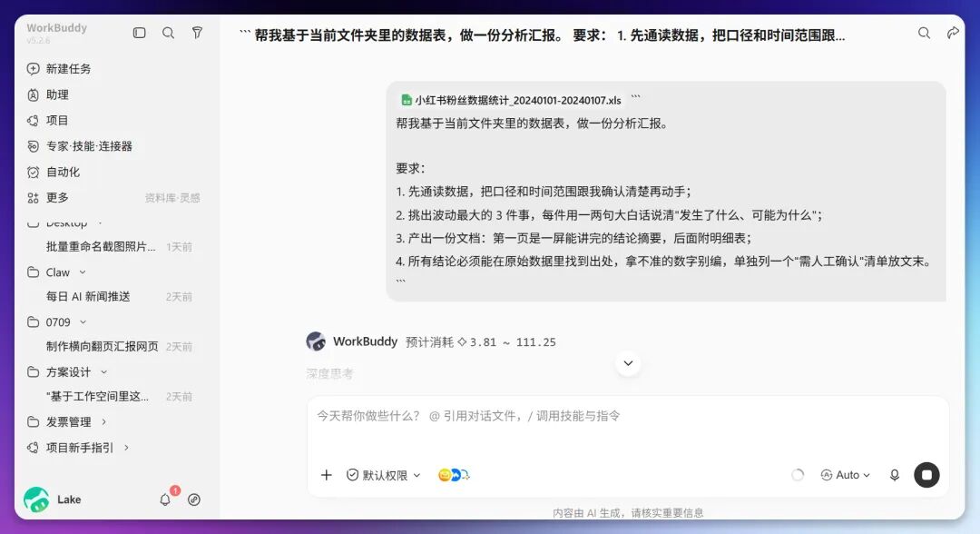Expand the 深度思考 section
Image resolution: width=980 pixels, height=534 pixels.
pos(329,374)
